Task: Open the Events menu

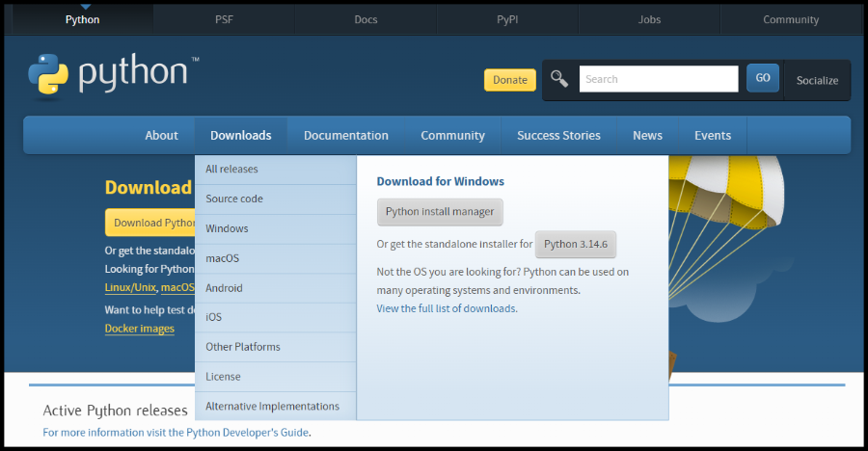Action: [x=713, y=136]
